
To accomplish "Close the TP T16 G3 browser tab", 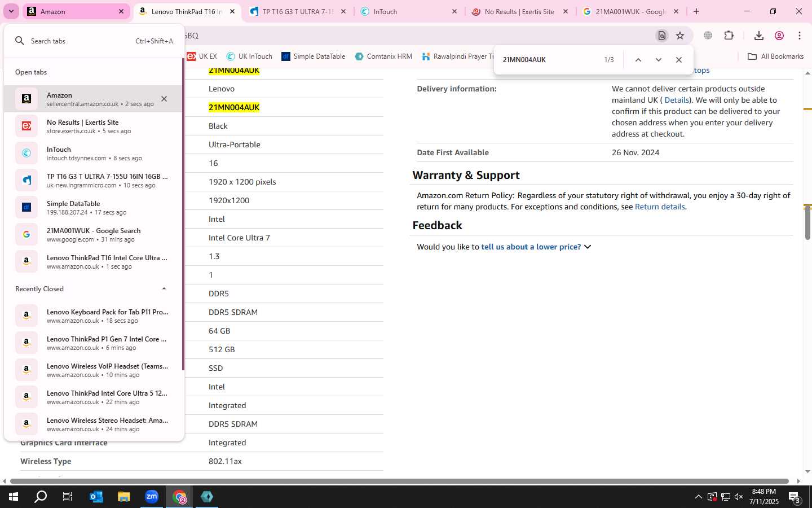I will click(x=343, y=11).
